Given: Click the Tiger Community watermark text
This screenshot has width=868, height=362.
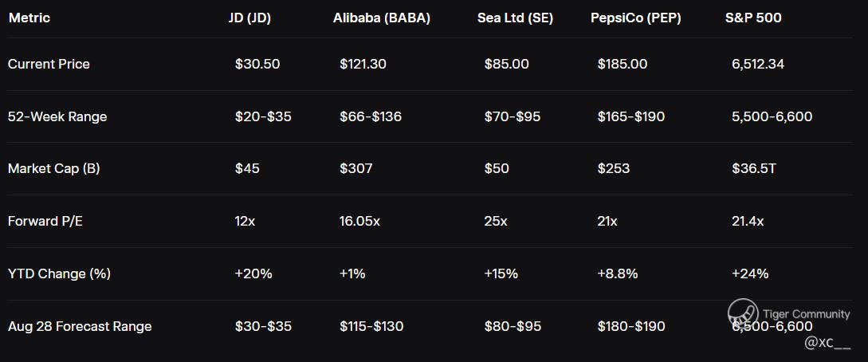Looking at the screenshot, I should point(806,314).
